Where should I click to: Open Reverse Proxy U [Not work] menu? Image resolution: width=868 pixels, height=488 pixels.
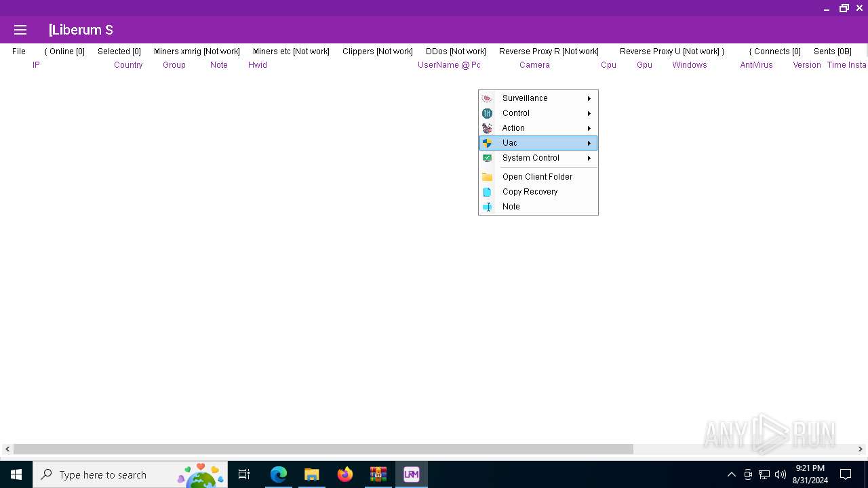[672, 52]
